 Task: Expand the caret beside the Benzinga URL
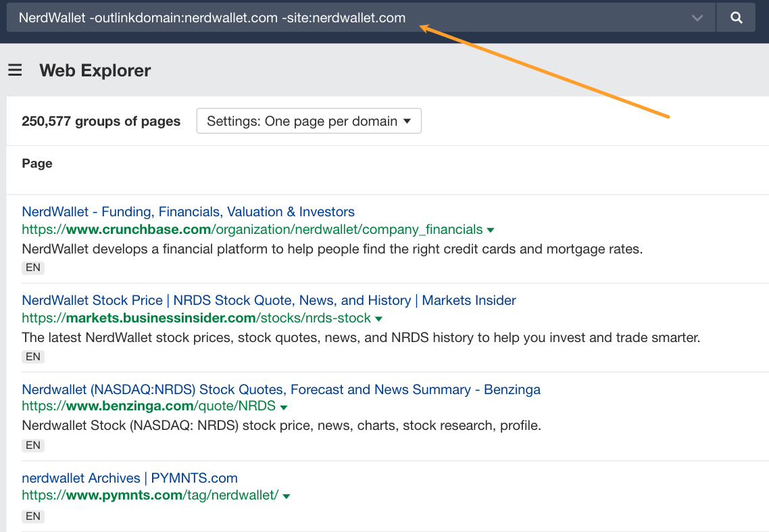click(283, 407)
